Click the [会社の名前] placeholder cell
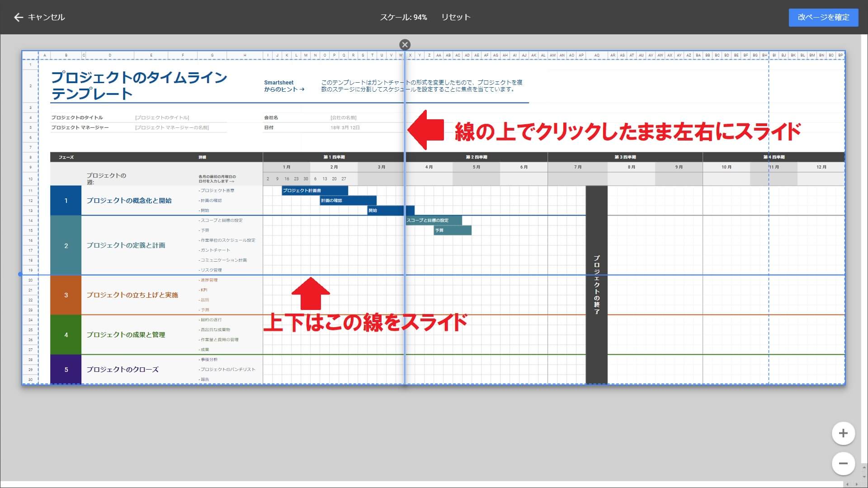Viewport: 868px width, 488px height. [343, 117]
